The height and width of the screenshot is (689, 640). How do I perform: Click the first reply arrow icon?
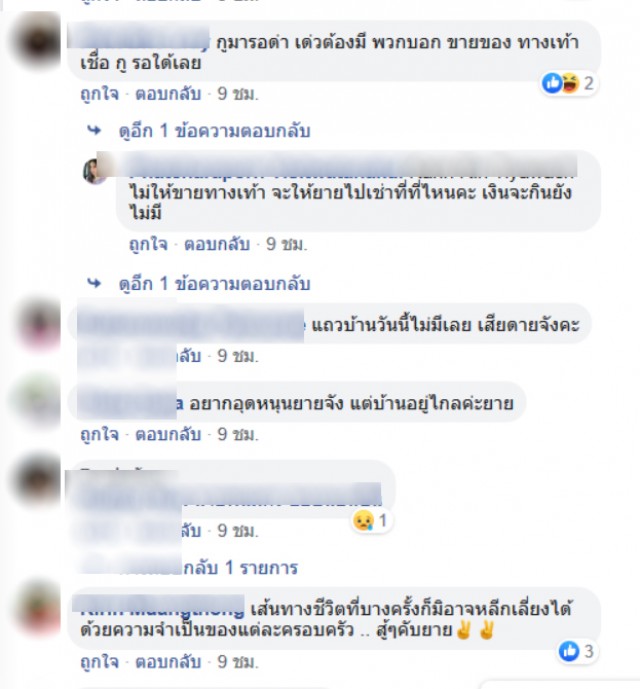(94, 131)
